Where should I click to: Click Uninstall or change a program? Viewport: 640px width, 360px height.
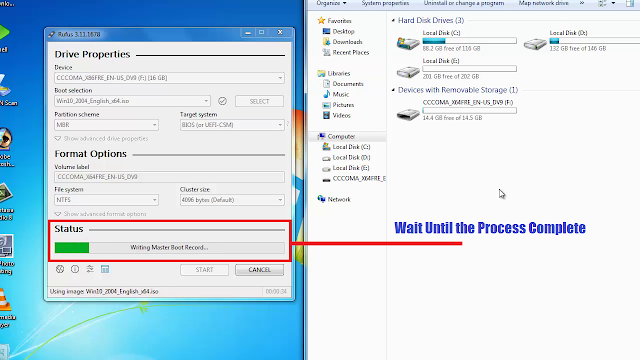pyautogui.click(x=464, y=3)
